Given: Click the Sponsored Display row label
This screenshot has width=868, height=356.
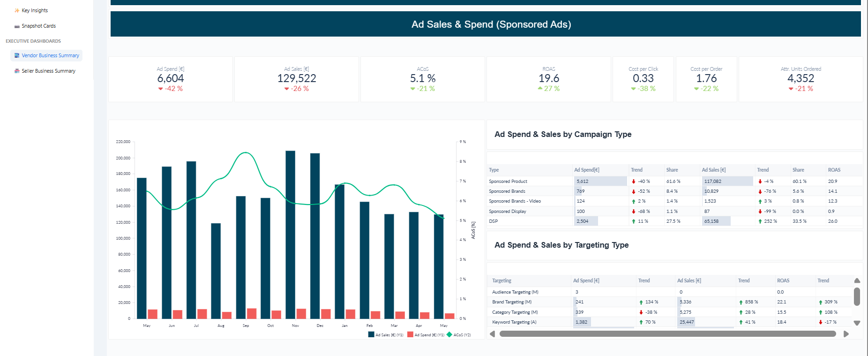Looking at the screenshot, I should [508, 212].
